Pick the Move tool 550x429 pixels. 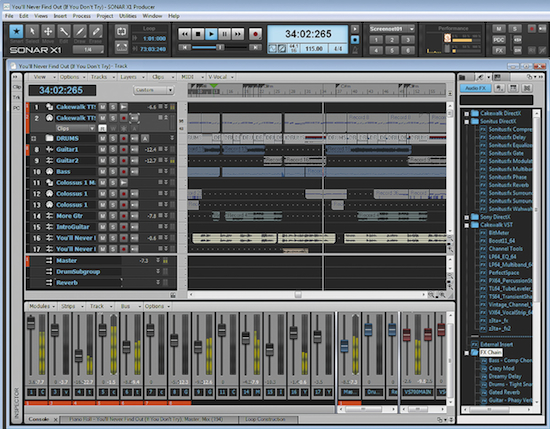coord(48,32)
